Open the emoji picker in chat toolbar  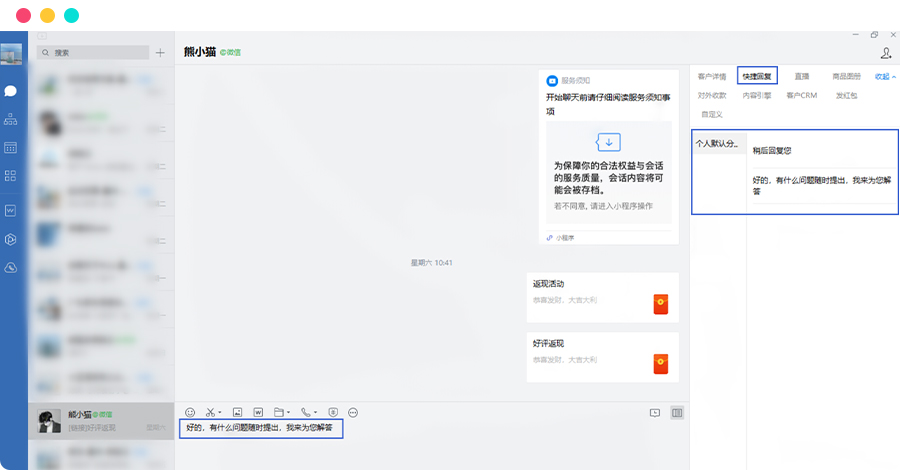[x=190, y=412]
